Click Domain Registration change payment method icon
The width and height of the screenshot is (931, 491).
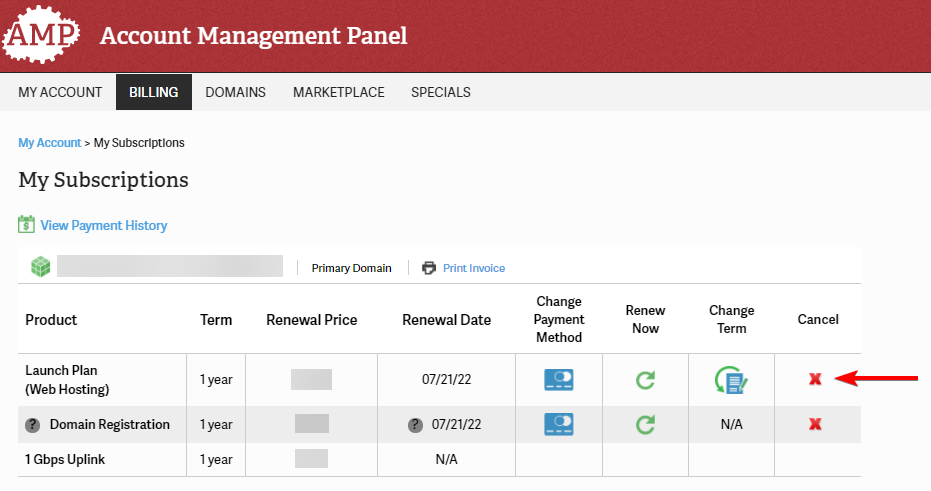[558, 424]
